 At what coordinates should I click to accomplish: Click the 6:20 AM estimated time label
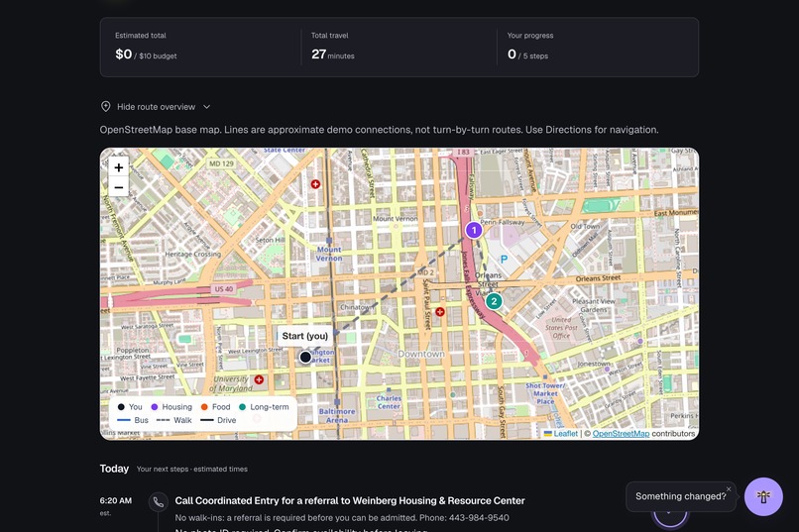[x=116, y=500]
